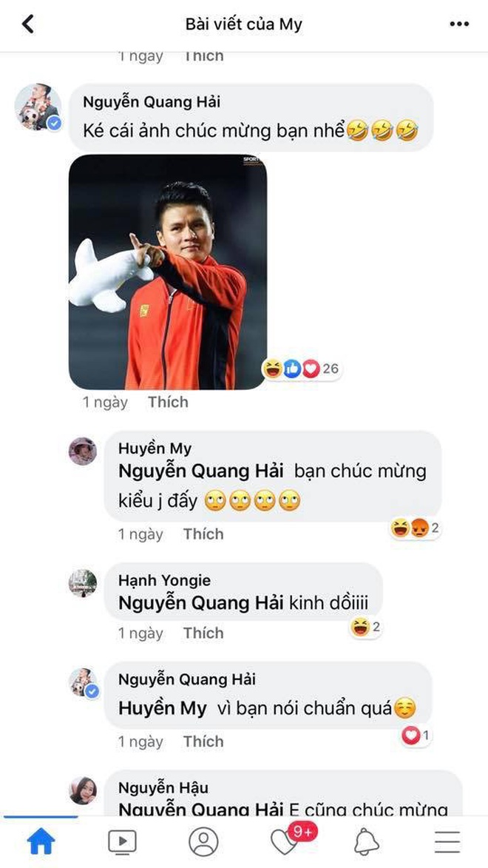Open the photo attached to the comment
This screenshot has height=868, width=488.
tap(168, 272)
